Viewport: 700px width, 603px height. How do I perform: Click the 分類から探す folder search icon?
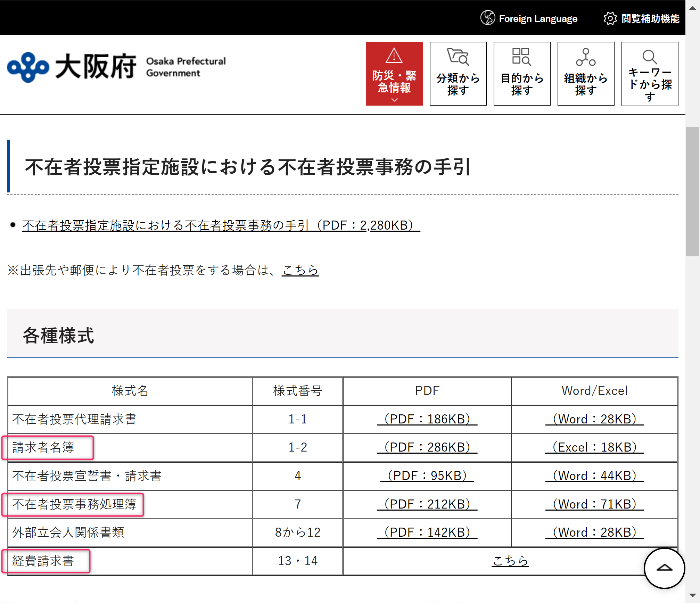[458, 57]
